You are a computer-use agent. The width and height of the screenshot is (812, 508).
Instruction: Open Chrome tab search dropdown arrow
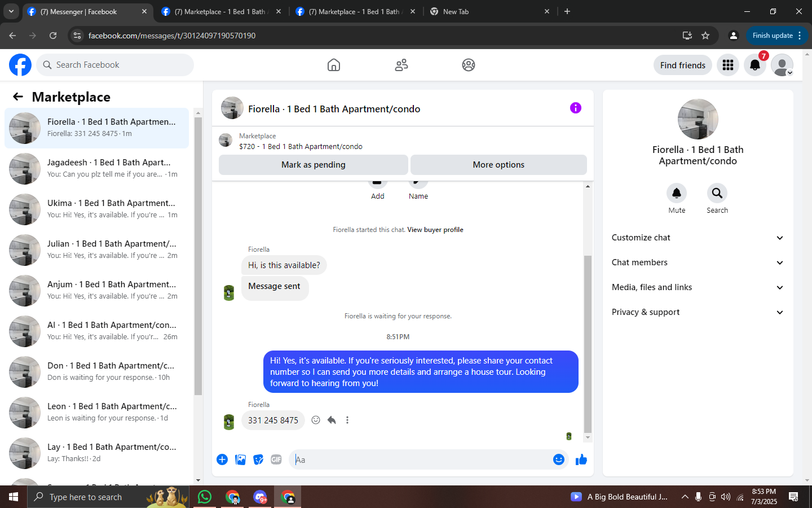11,11
